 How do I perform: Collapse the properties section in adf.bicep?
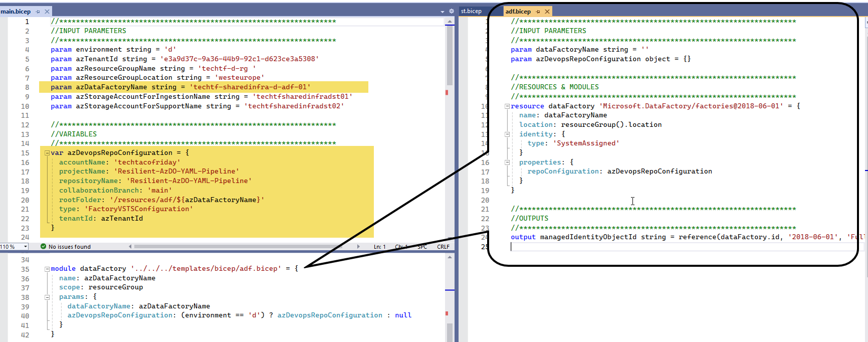tap(507, 162)
